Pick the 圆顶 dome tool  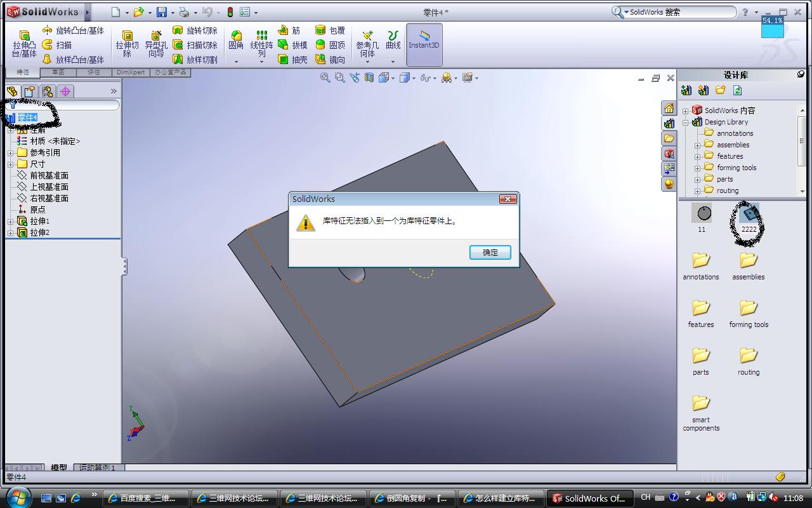coord(330,45)
